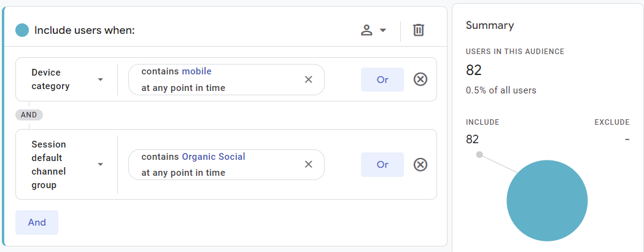644x252 pixels.
Task: Add an Or condition to Session channel group
Action: click(x=382, y=165)
